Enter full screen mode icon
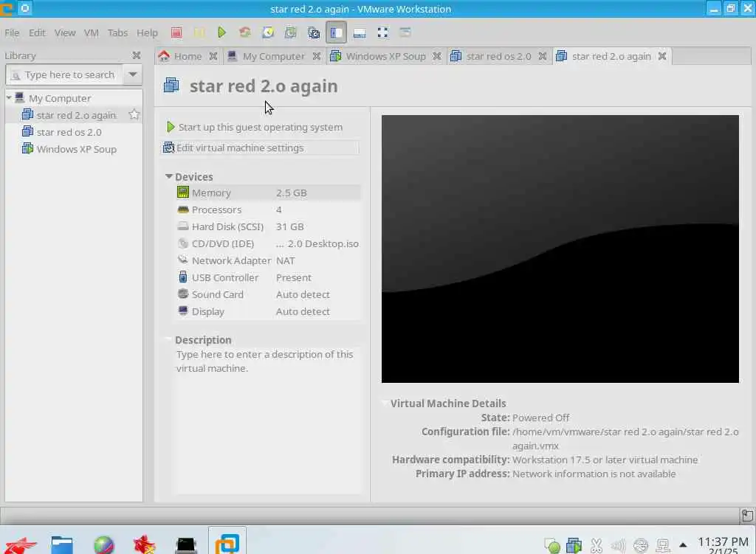Viewport: 756px width, 554px height. click(383, 32)
